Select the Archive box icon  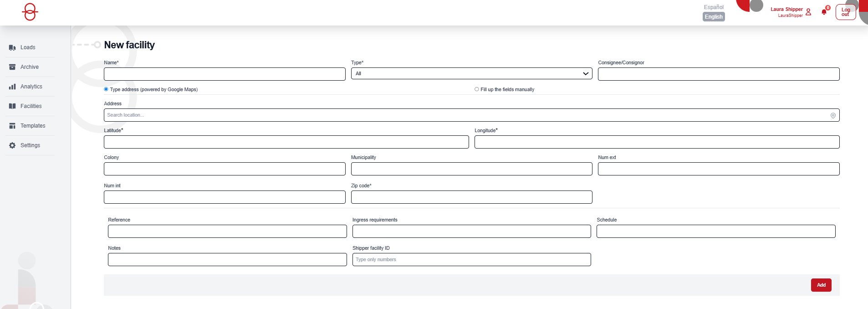tap(12, 67)
